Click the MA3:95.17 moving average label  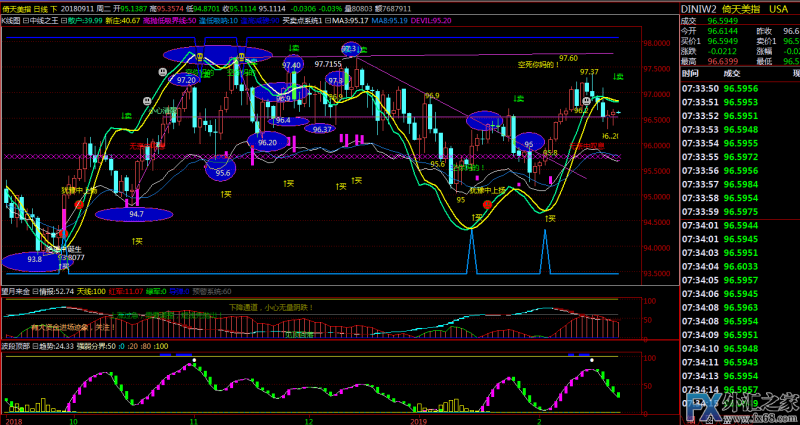[350, 21]
